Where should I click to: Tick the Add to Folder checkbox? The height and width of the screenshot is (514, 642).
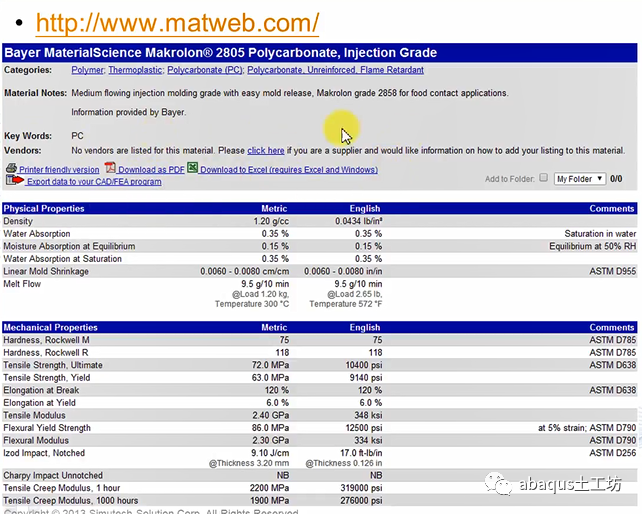(x=543, y=177)
